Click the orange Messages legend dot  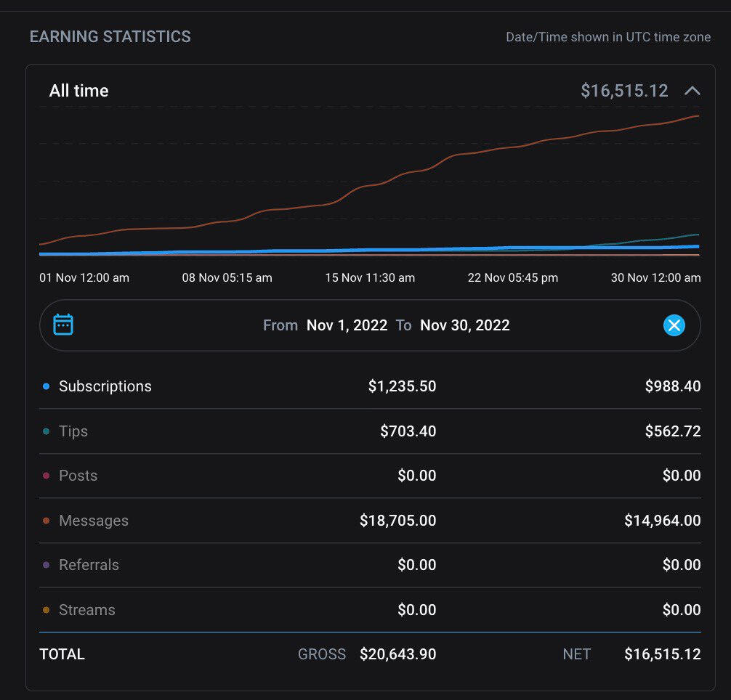pyautogui.click(x=47, y=521)
